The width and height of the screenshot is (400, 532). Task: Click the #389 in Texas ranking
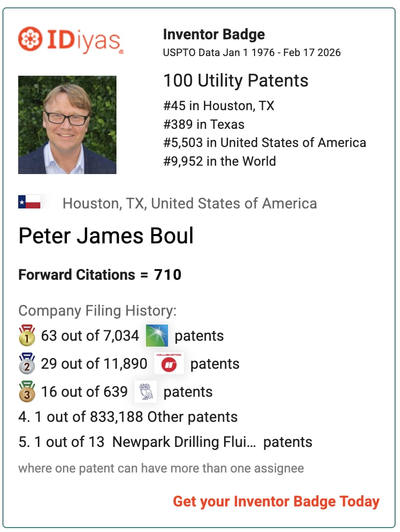pos(203,124)
